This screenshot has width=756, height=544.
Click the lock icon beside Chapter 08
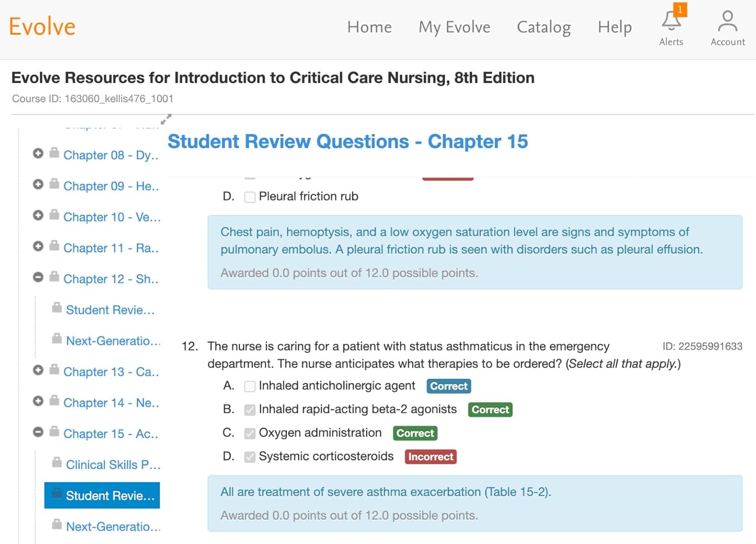coord(55,153)
